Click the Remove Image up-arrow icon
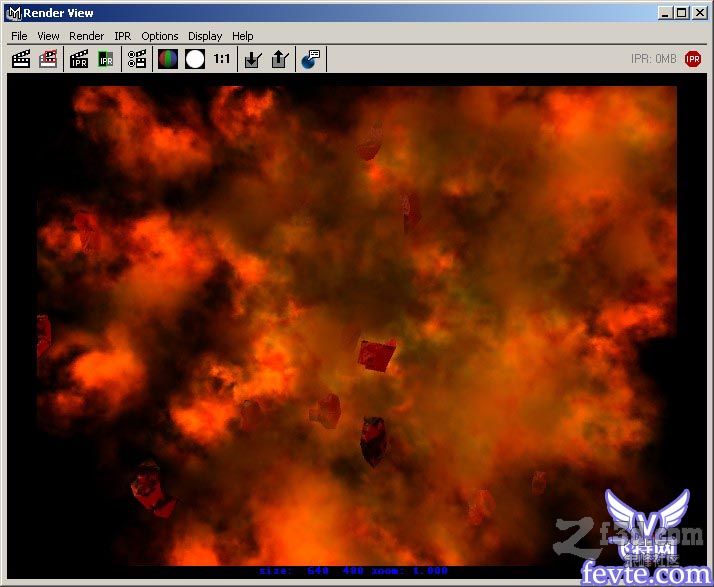 (x=280, y=59)
